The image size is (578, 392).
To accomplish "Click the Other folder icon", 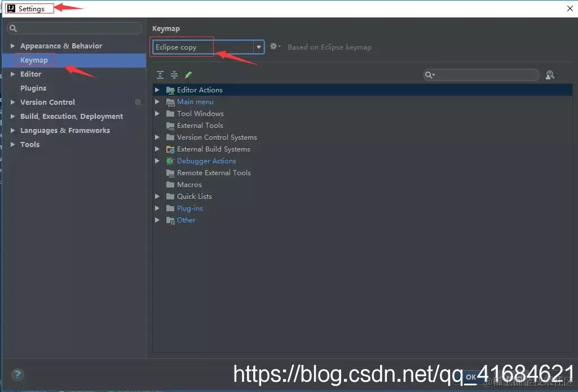I will (x=170, y=220).
